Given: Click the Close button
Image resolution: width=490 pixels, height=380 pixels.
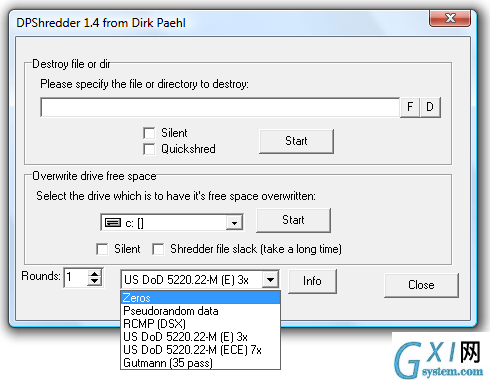Looking at the screenshot, I should click(421, 285).
